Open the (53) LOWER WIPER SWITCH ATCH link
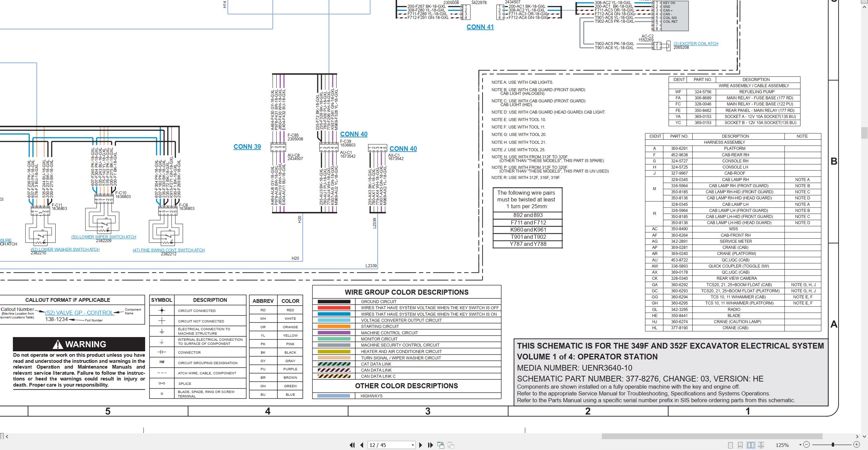 (104, 237)
